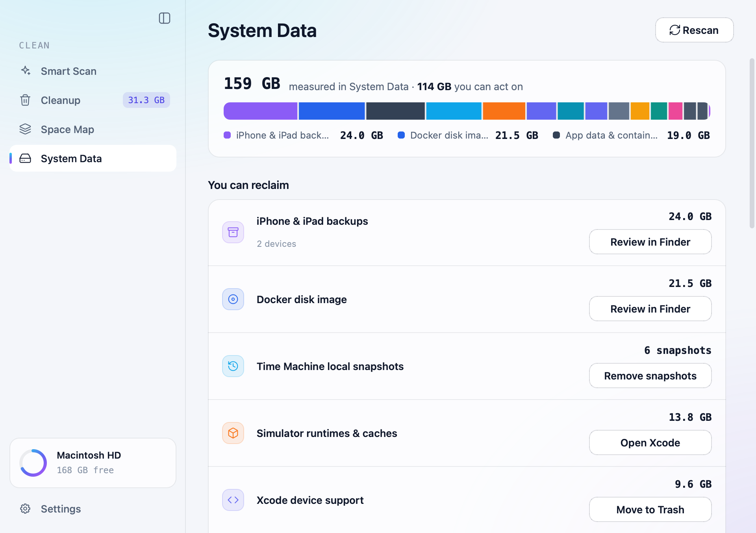The width and height of the screenshot is (756, 533).
Task: Click the Space Map layers icon
Action: click(x=25, y=129)
